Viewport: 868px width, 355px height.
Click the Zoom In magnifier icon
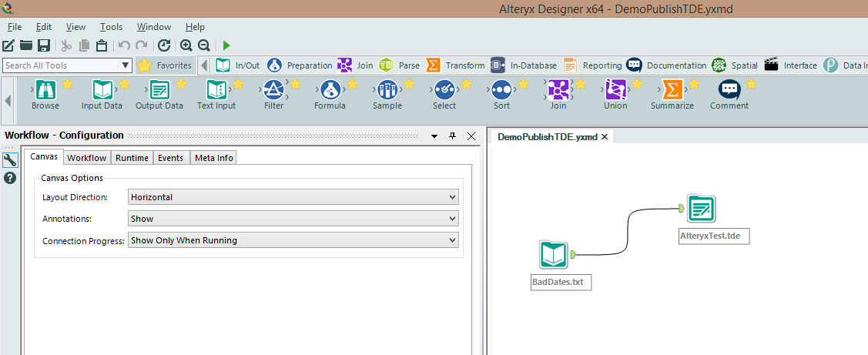186,45
